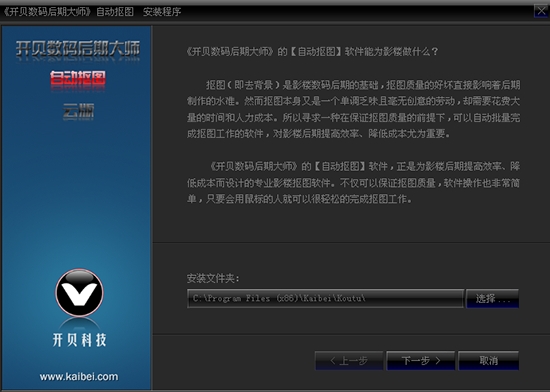Click the 云版 edition label
The height and width of the screenshot is (392, 550).
coord(78,111)
